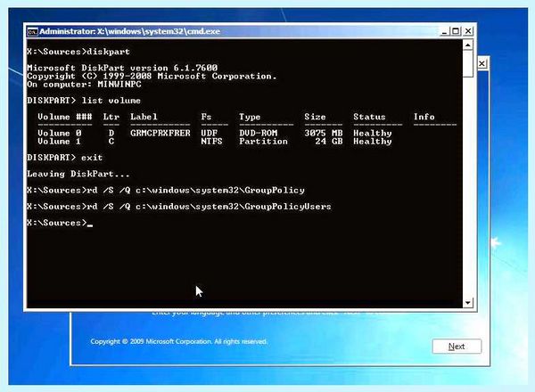Click the 'DVD-ROM' type value

pos(259,133)
